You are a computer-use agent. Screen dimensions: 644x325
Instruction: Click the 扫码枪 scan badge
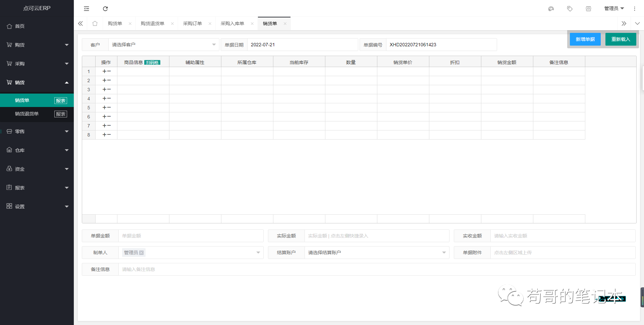[152, 62]
